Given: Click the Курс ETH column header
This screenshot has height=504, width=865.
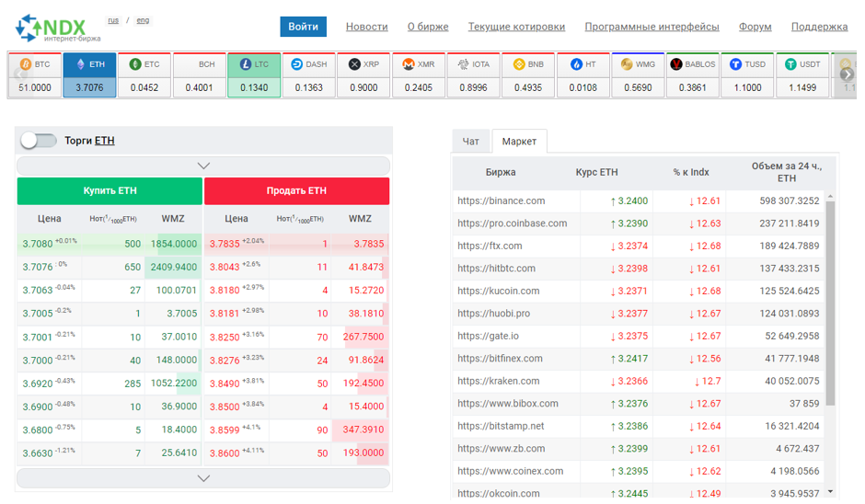Looking at the screenshot, I should pyautogui.click(x=597, y=172).
